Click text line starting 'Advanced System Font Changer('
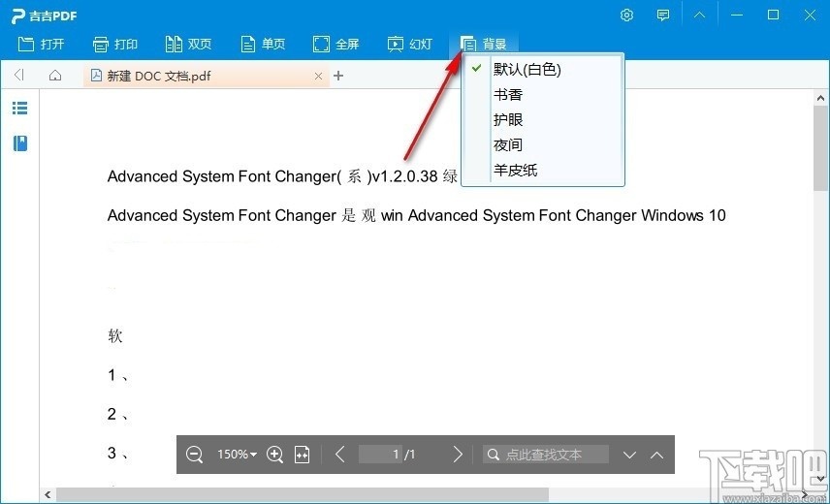This screenshot has width=830, height=504. pos(283,176)
